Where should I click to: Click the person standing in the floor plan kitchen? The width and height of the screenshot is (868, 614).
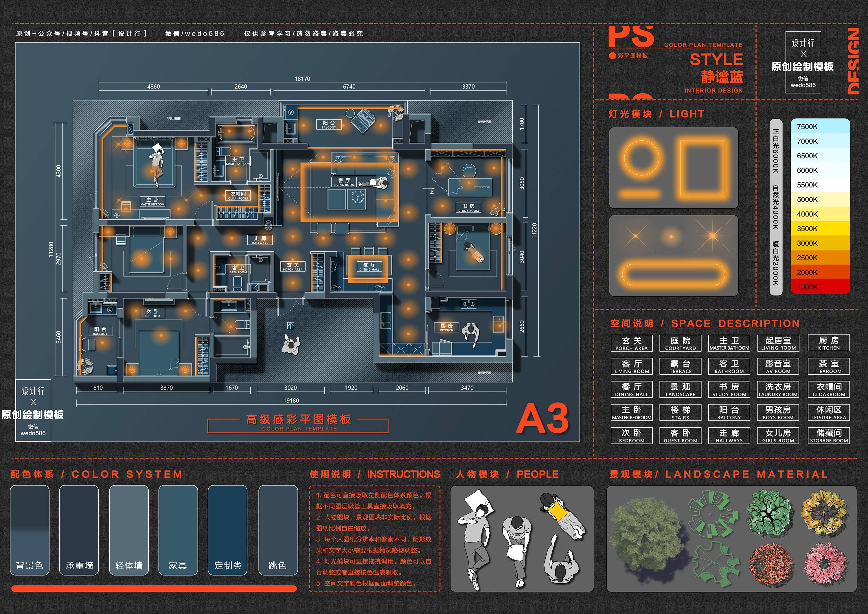click(x=471, y=334)
